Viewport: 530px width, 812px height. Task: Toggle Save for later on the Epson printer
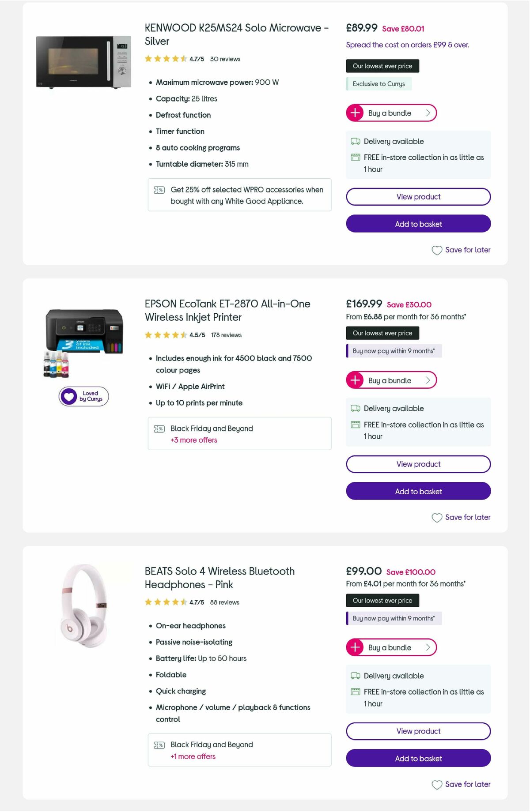tap(461, 517)
